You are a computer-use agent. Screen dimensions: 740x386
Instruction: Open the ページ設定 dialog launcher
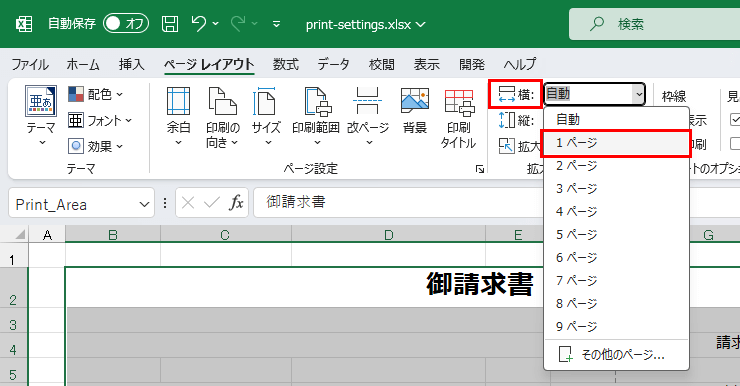coord(480,169)
